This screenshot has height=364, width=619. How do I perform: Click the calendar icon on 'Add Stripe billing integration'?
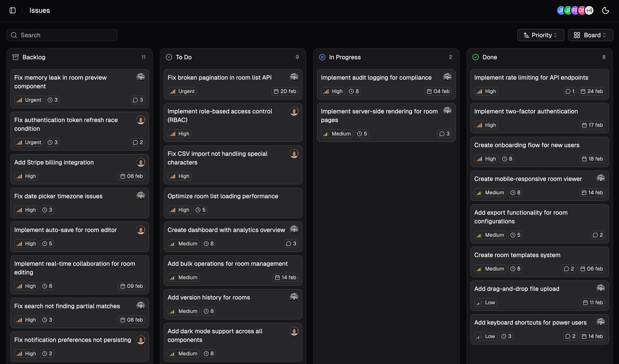coord(123,176)
